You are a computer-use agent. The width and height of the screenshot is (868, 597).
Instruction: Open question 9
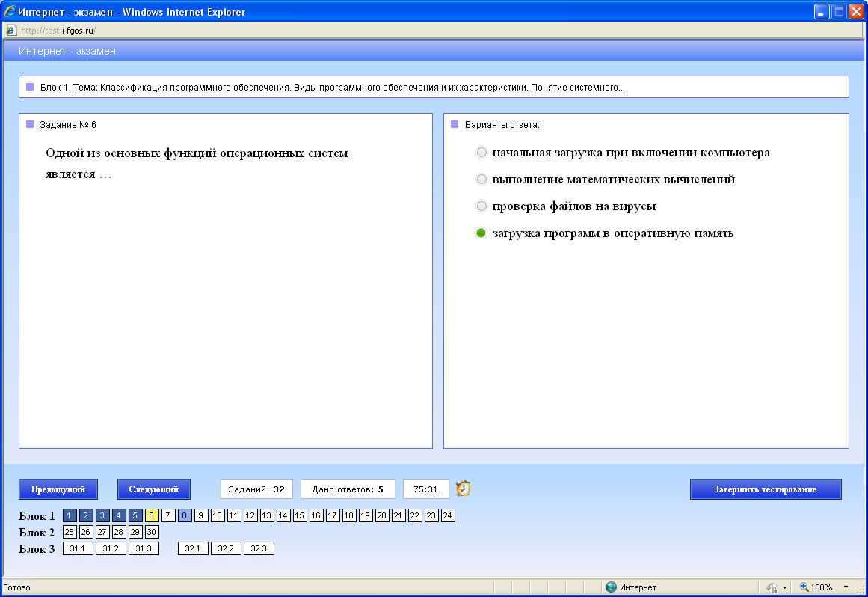(201, 515)
